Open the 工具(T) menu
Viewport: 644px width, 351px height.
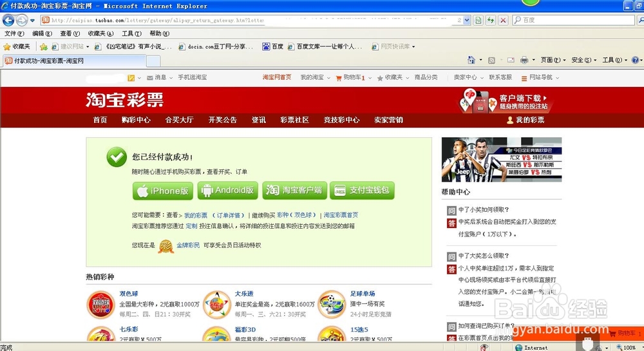pyautogui.click(x=131, y=33)
